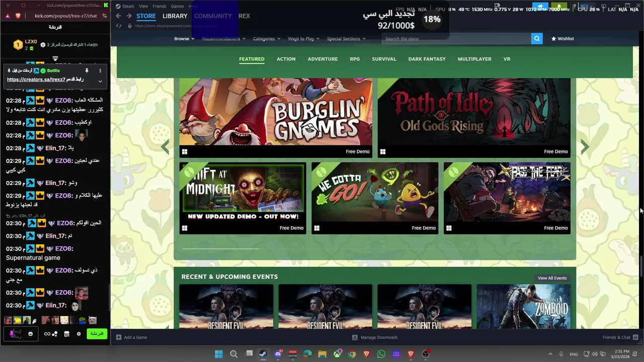Viewport: 644px width, 362px height.
Task: Go forward with Steam's forward arrow
Action: click(x=129, y=16)
